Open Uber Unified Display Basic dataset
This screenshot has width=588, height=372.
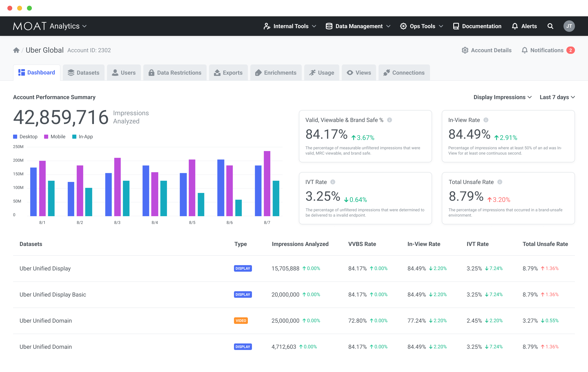point(53,294)
